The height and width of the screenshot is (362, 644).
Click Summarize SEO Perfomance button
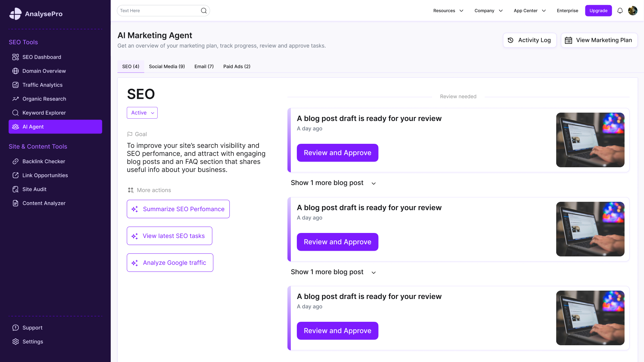coord(178,209)
